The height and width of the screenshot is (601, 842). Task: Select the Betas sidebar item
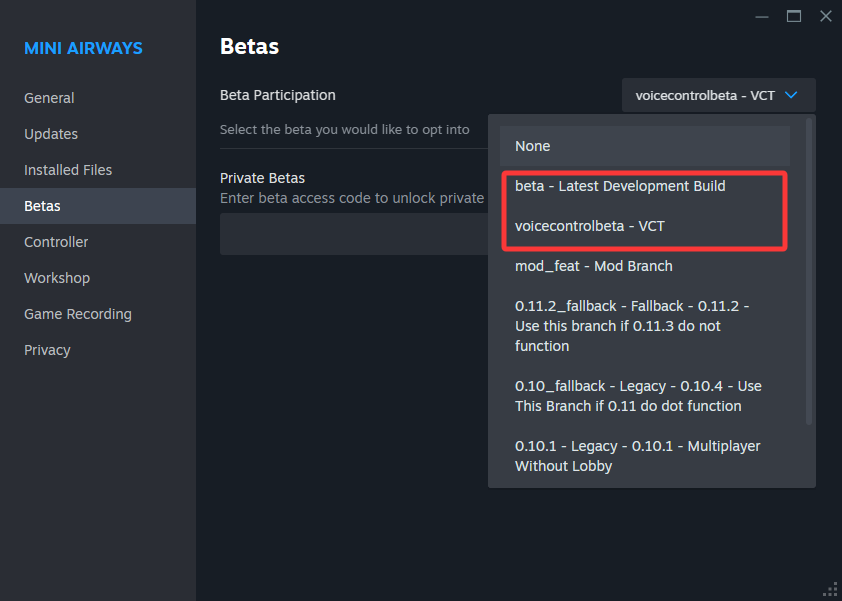[43, 206]
